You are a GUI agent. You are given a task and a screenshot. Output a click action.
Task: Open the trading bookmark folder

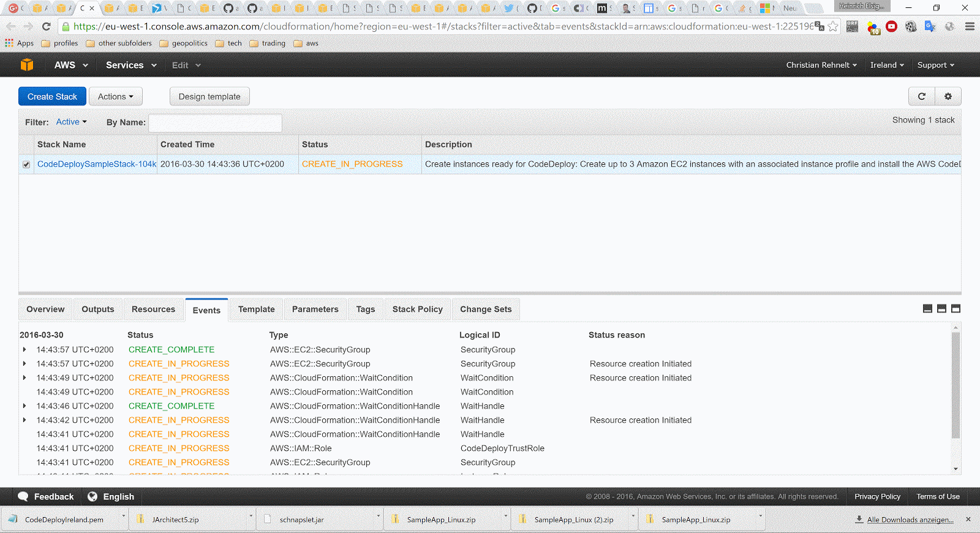click(267, 43)
